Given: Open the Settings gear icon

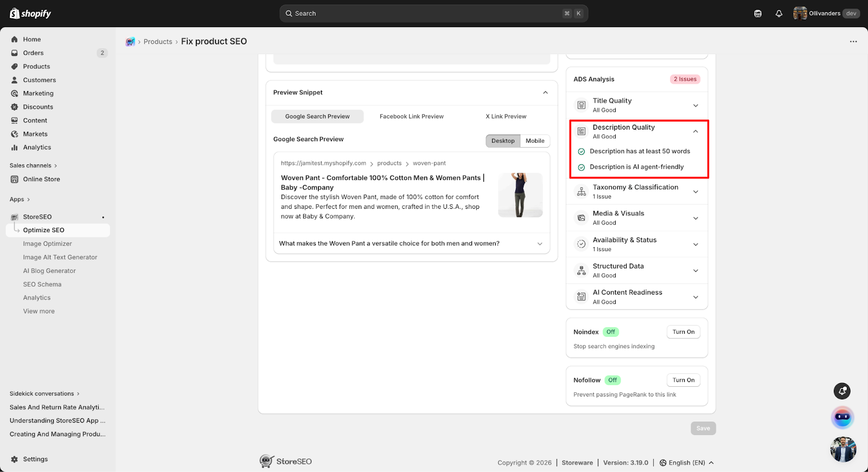Looking at the screenshot, I should pos(15,459).
